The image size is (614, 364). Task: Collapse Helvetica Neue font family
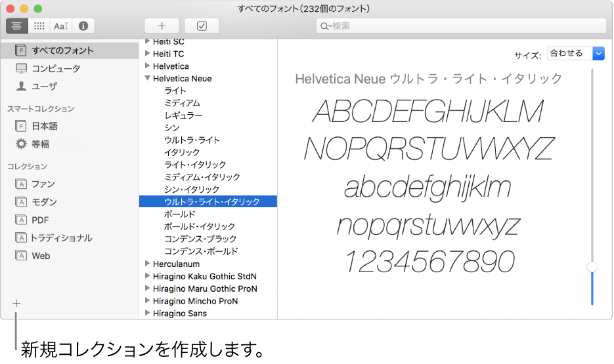click(x=148, y=78)
